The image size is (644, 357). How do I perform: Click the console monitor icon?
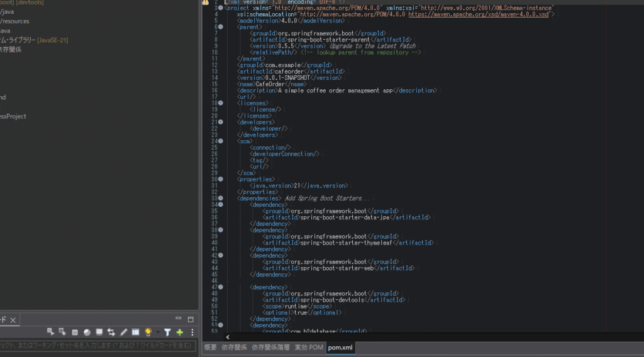pyautogui.click(x=99, y=332)
